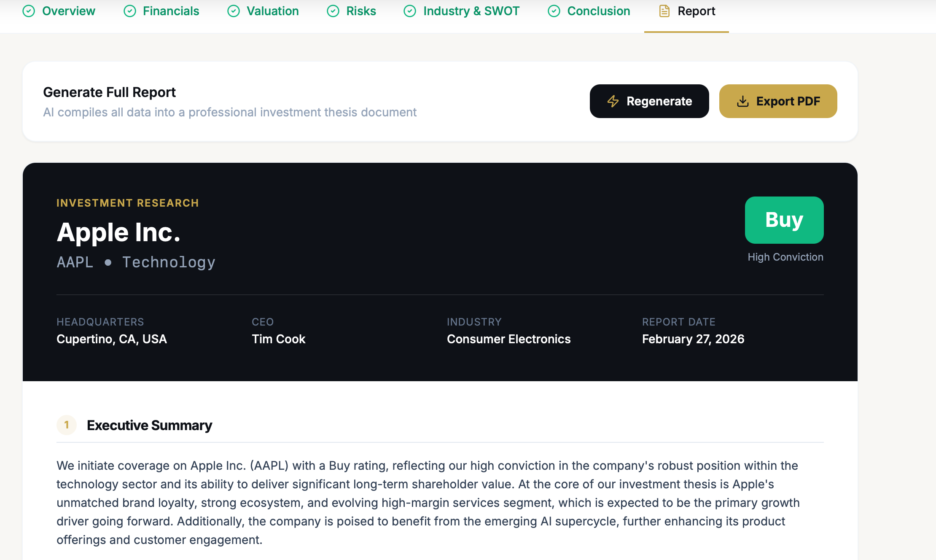
Task: Click the REPORT DATE field label
Action: pyautogui.click(x=679, y=322)
